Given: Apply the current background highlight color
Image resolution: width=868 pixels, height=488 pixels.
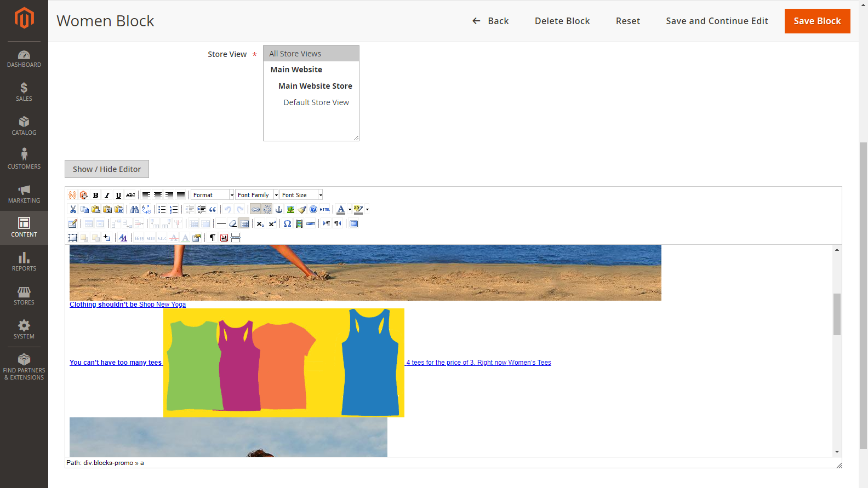Looking at the screenshot, I should [358, 209].
